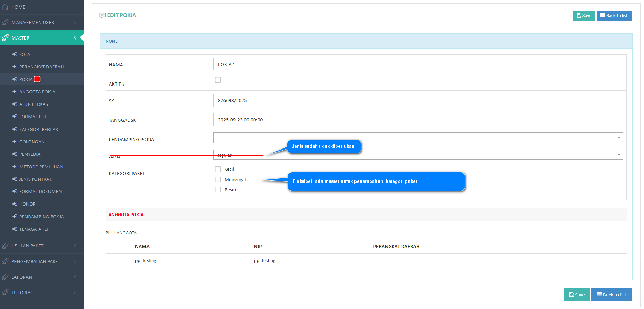The height and width of the screenshot is (309, 644).
Task: Click the Home house icon in sidebar
Action: (5, 7)
